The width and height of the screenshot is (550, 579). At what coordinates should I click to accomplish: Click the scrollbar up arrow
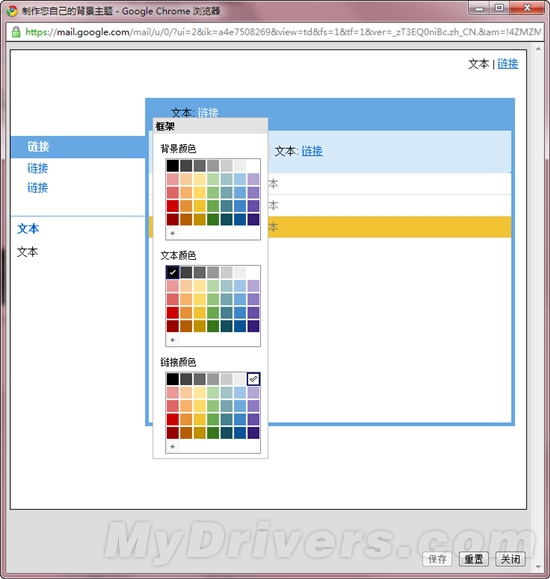pyautogui.click(x=538, y=49)
